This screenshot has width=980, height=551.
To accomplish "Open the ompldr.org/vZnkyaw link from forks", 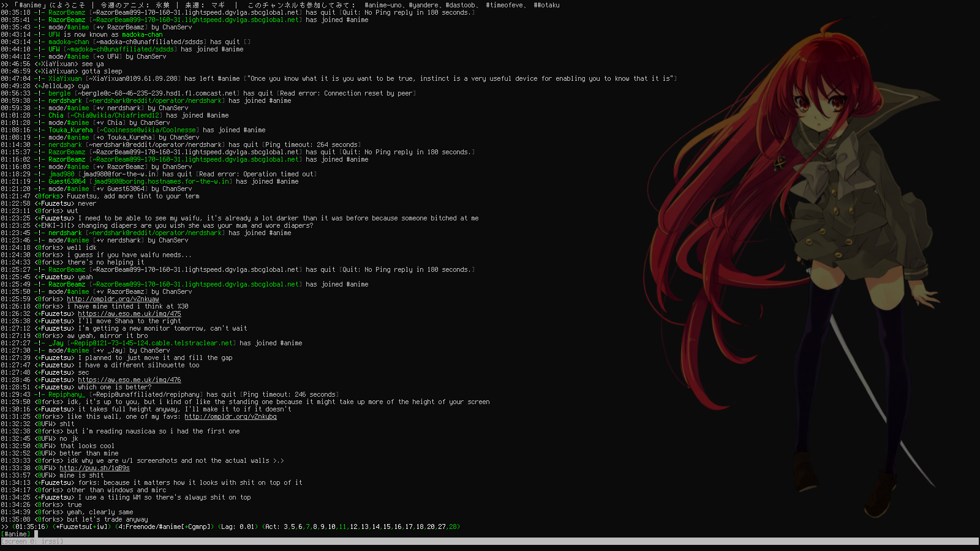I will click(x=113, y=299).
